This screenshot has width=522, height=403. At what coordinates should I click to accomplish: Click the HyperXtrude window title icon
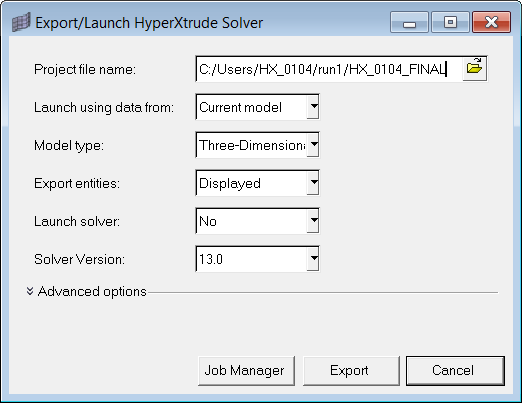tap(21, 22)
